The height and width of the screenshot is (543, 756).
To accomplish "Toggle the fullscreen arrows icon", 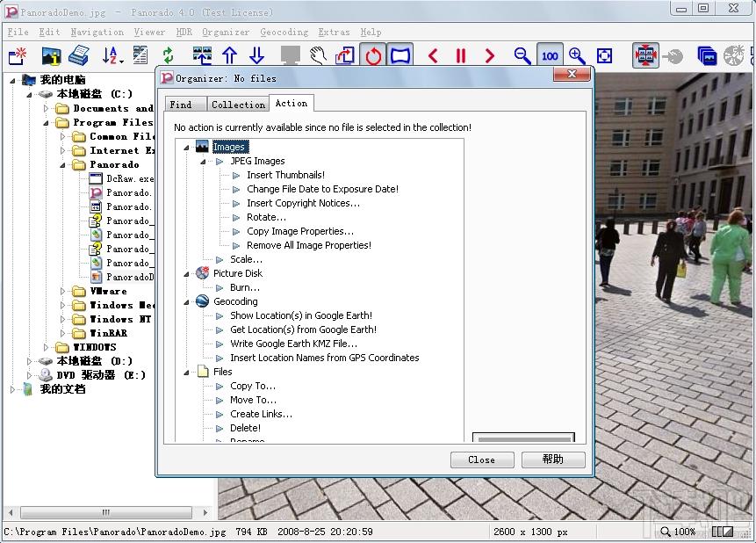I will pos(645,55).
